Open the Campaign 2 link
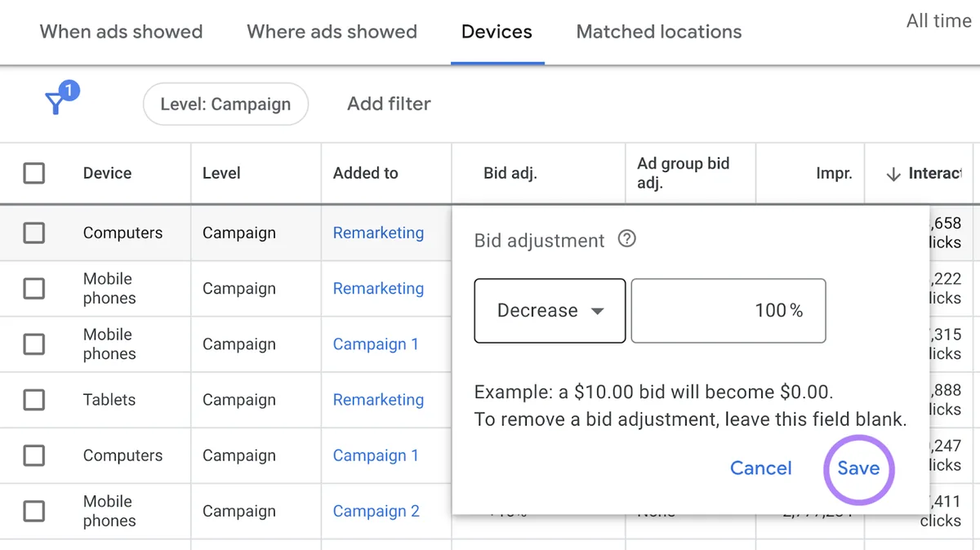This screenshot has height=550, width=980. (376, 512)
